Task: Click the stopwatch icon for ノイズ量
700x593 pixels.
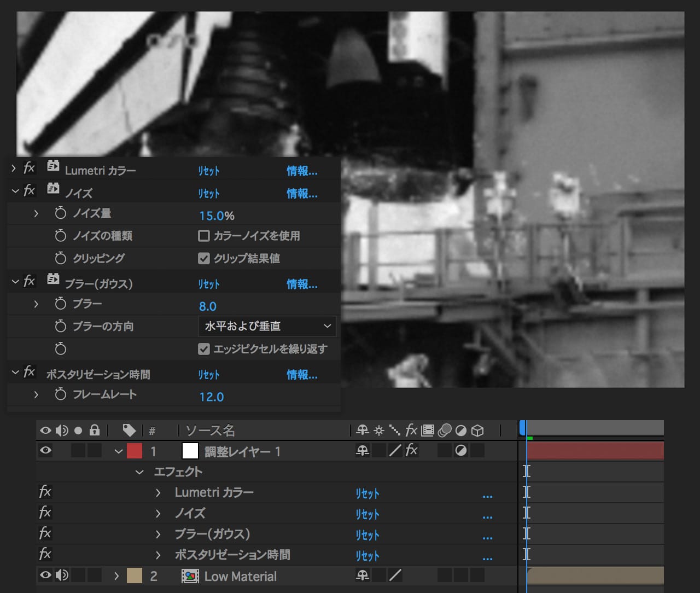Action: click(x=61, y=213)
